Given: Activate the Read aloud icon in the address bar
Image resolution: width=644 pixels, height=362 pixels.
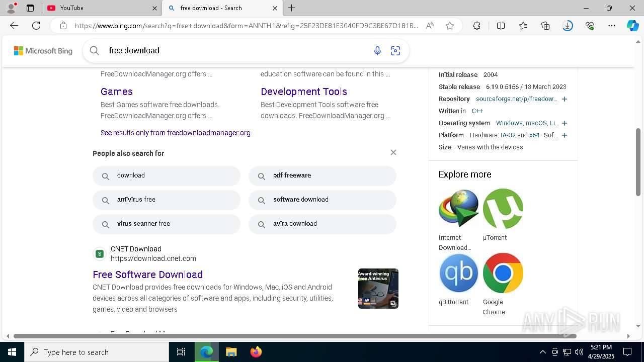Looking at the screenshot, I should pyautogui.click(x=430, y=26).
